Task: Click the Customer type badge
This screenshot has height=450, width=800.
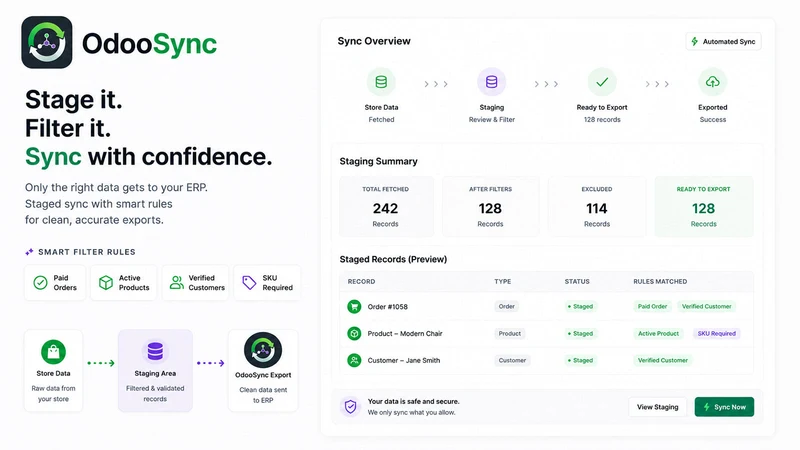Action: pos(512,360)
